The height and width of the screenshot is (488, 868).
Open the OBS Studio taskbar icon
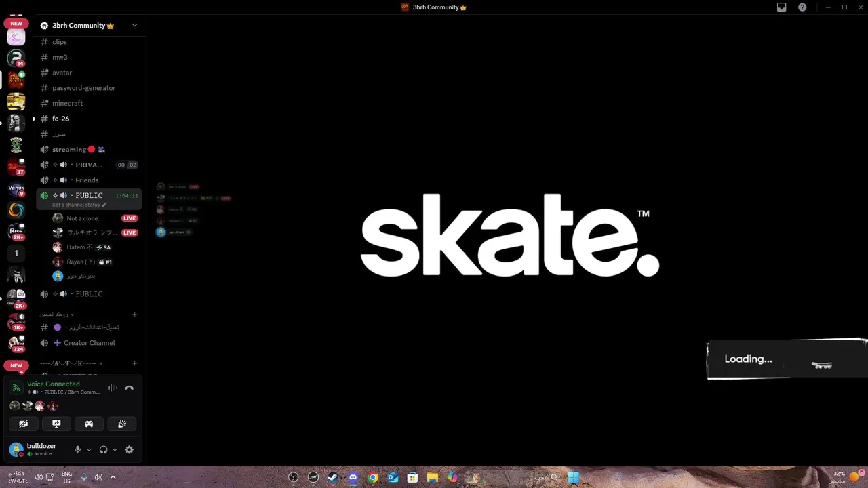(294, 477)
